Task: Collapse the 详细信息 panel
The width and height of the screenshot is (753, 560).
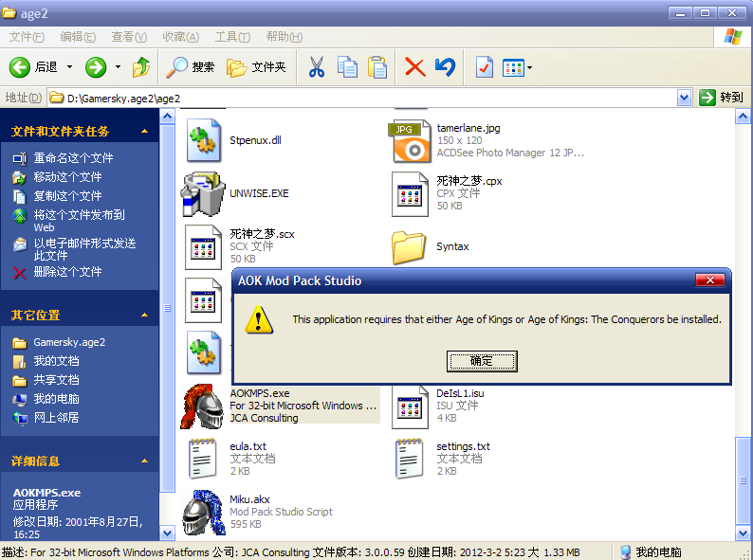Action: [x=144, y=461]
